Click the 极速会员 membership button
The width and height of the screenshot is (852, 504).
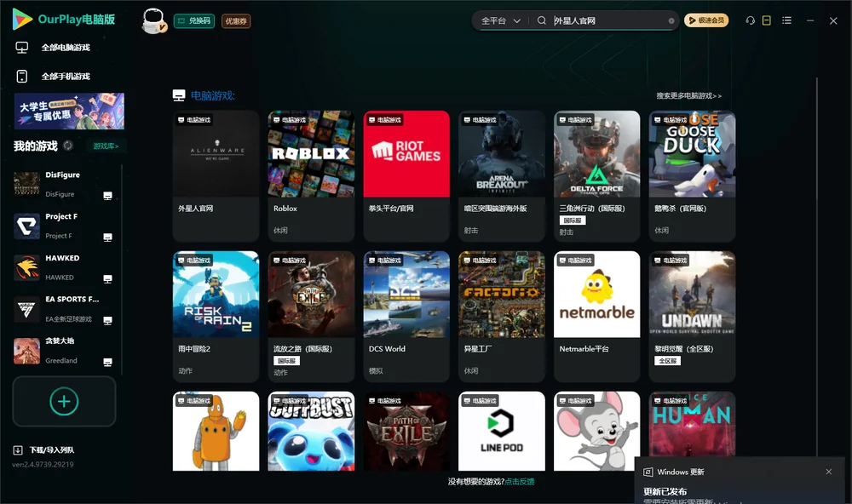(705, 20)
